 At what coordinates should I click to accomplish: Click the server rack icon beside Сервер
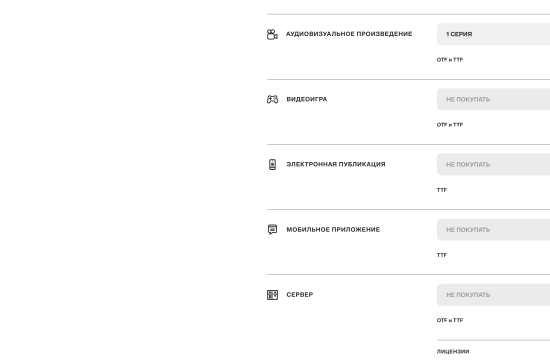click(272, 295)
